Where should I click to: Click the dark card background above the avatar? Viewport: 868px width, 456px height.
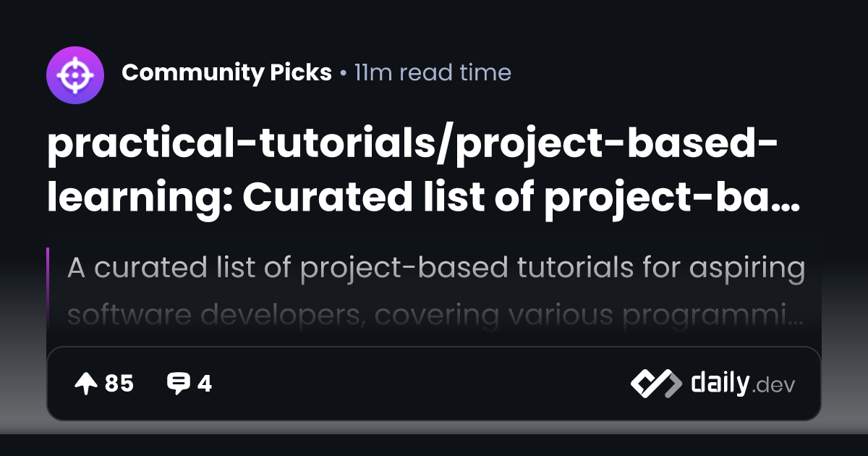click(x=75, y=22)
